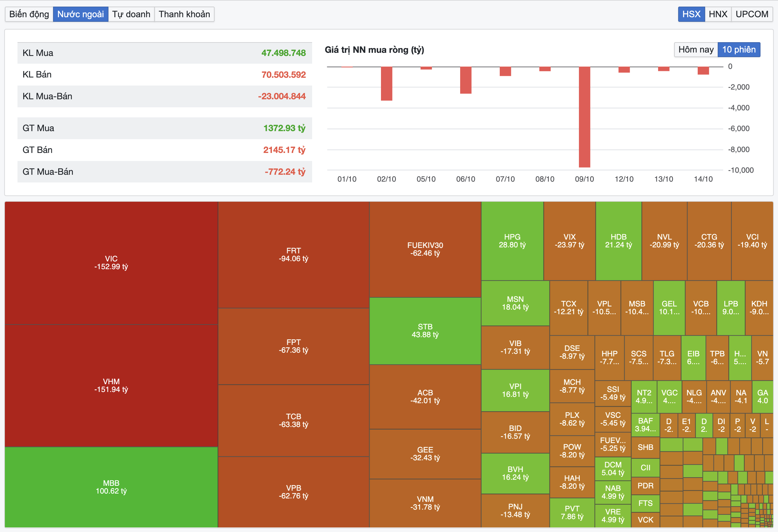This screenshot has width=778, height=532.
Task: Click the BID -16.57 tỷ tile
Action: [515, 432]
